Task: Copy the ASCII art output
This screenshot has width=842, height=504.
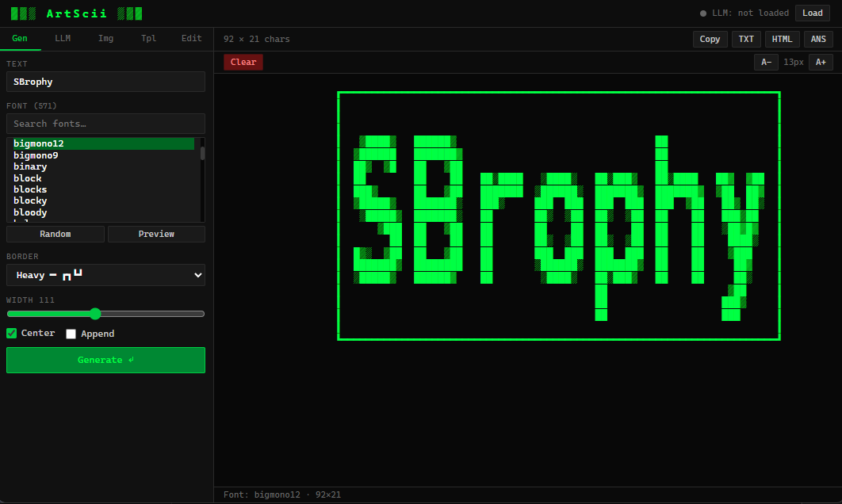Action: (x=710, y=39)
